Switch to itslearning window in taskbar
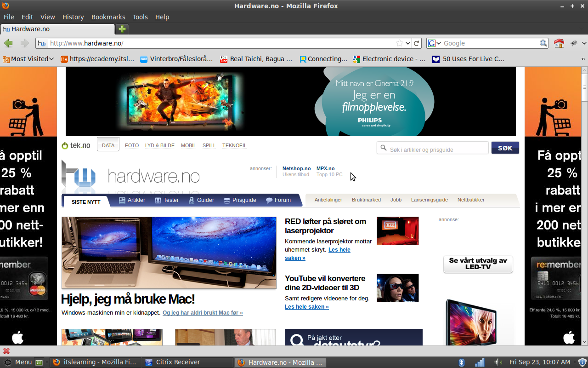The height and width of the screenshot is (368, 588). (95, 362)
